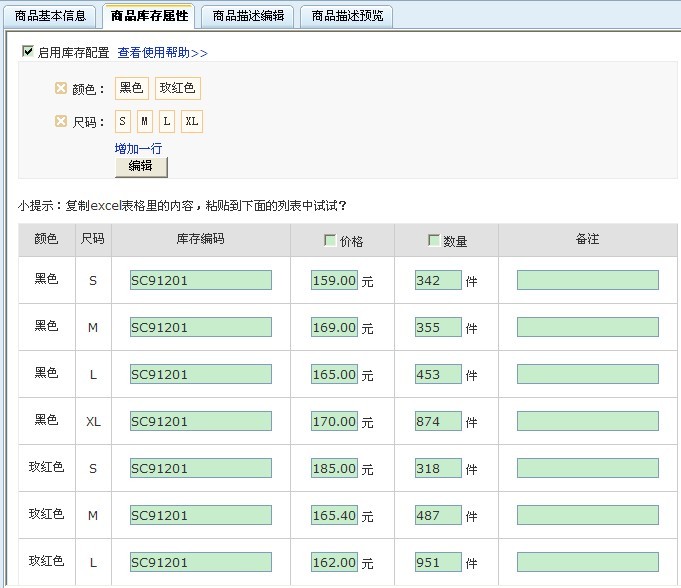
Task: Switch to the 商品基本信息 tab
Action: point(50,16)
